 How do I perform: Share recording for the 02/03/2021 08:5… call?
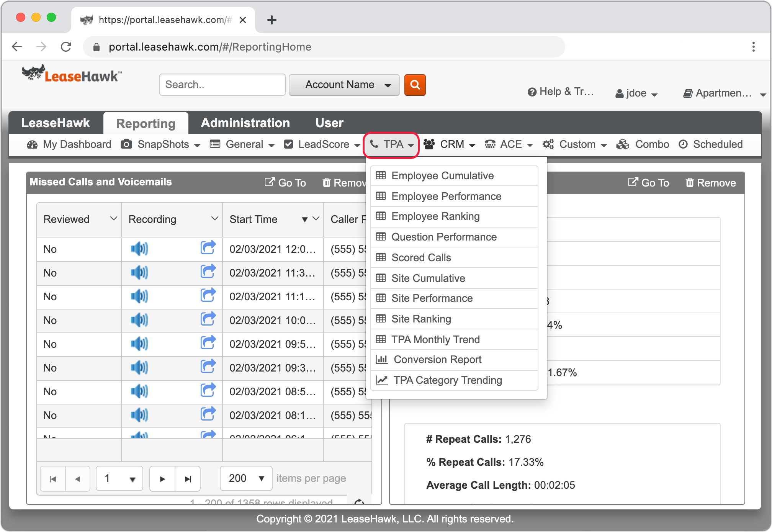[208, 390]
